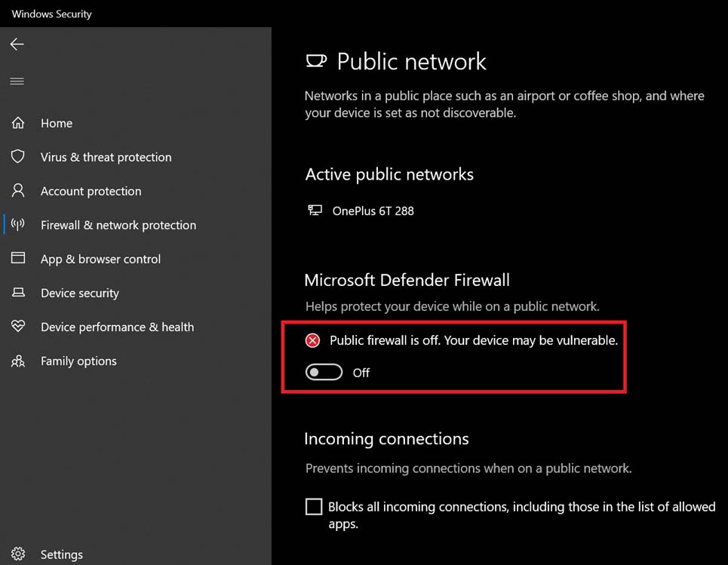Turn on the Microsoft Defender Firewall toggle
728x565 pixels.
(x=324, y=373)
